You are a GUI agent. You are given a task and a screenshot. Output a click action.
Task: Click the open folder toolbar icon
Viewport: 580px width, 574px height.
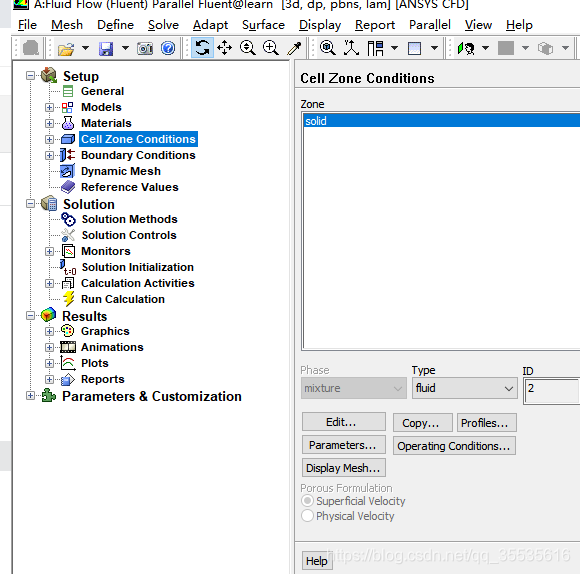tap(66, 48)
